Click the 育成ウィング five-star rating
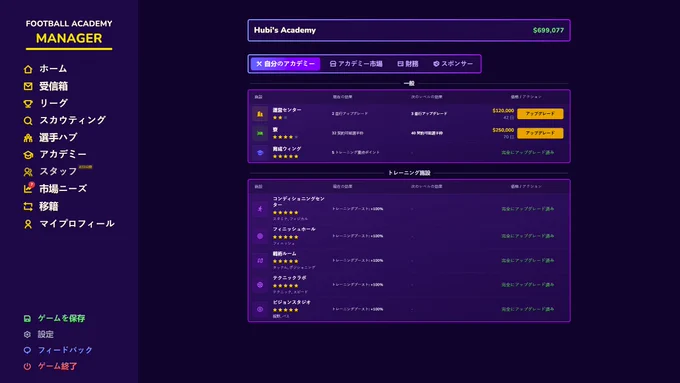Image resolution: width=680 pixels, height=383 pixels. pos(285,156)
